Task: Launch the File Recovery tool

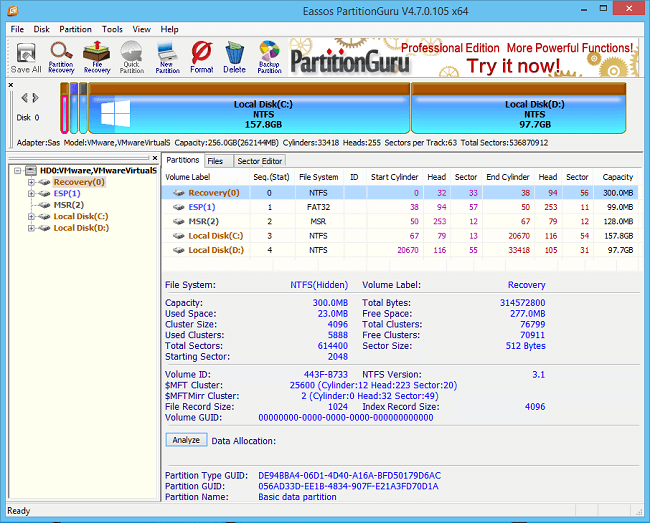Action: [97, 58]
